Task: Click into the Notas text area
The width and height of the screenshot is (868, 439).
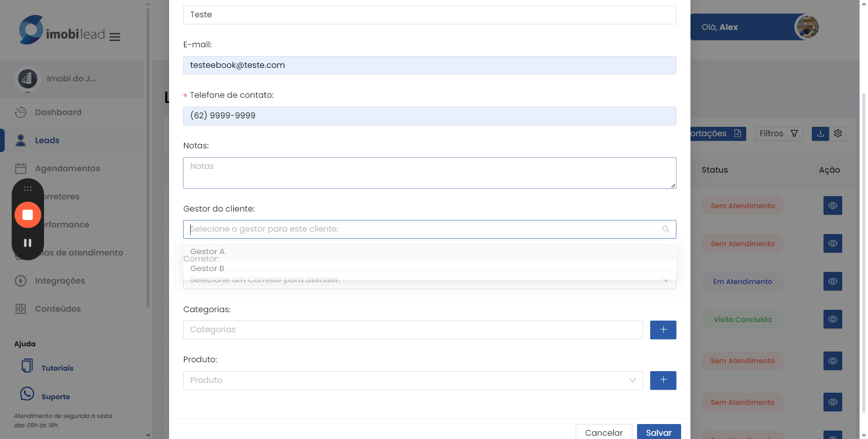Action: [x=429, y=173]
